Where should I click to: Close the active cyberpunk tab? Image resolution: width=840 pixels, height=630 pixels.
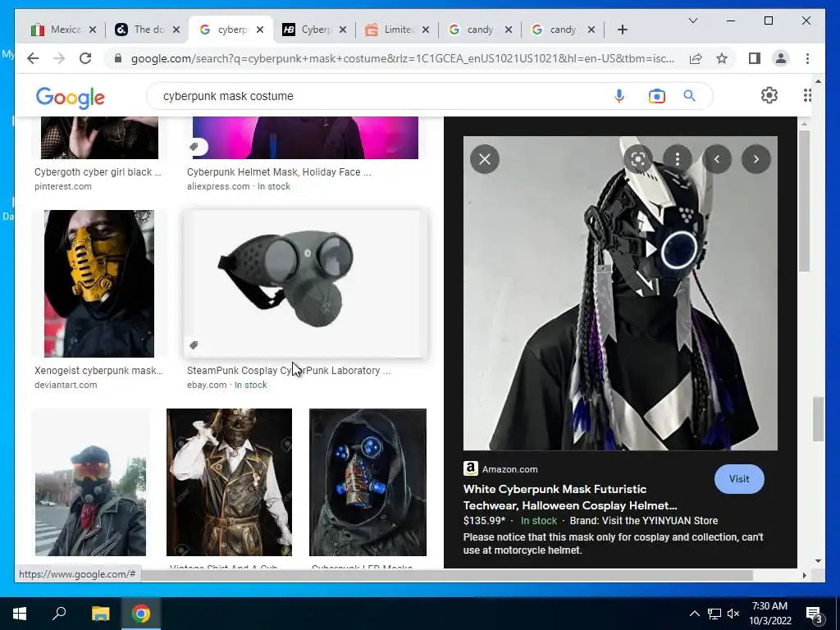(x=260, y=30)
